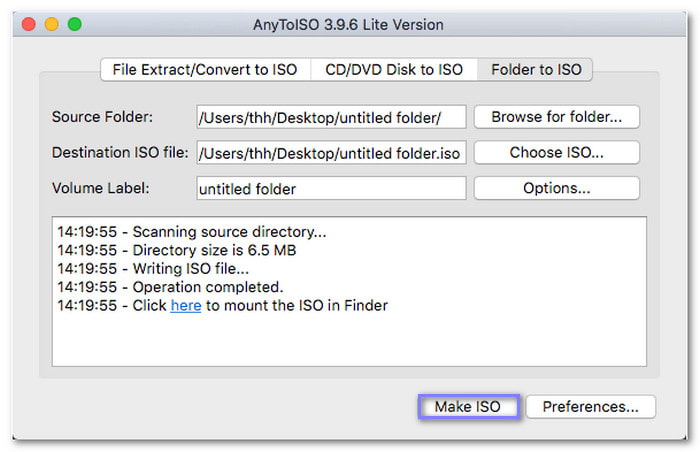Click the 'Destination ISO file:' label
The height and width of the screenshot is (452, 700).
pos(120,153)
